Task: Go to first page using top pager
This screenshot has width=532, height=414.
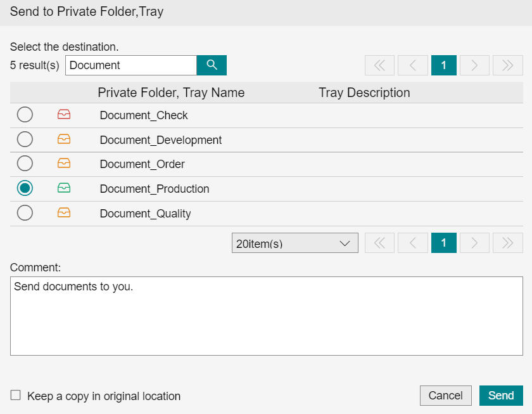Action: tap(379, 65)
